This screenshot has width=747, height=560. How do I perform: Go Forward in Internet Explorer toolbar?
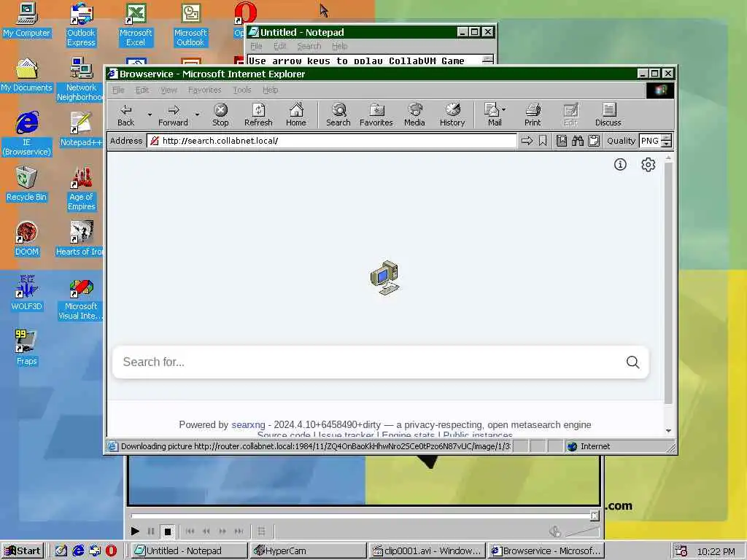click(x=174, y=114)
